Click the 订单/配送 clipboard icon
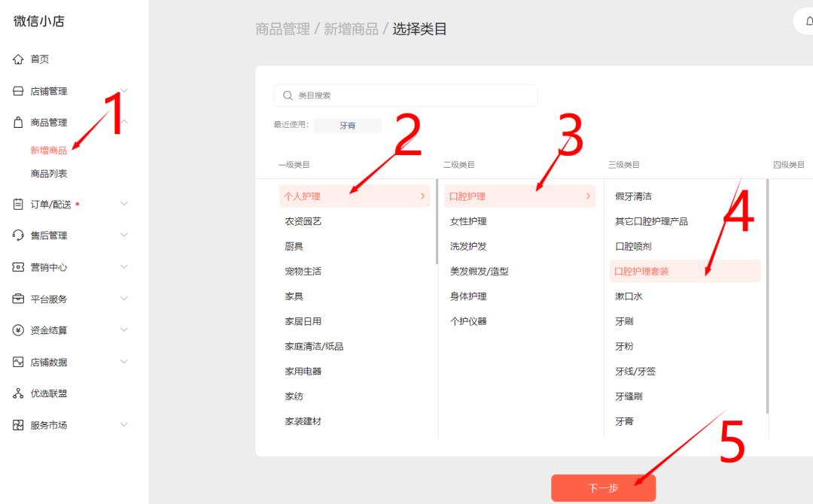This screenshot has height=504, width=813. [18, 204]
